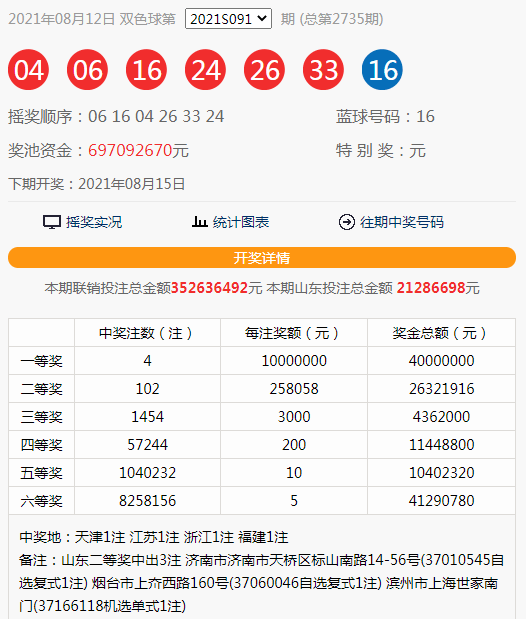Viewport: 526px width, 619px height.
Task: Click the circled arrow icon for 往期中奖号码
Action: click(347, 222)
